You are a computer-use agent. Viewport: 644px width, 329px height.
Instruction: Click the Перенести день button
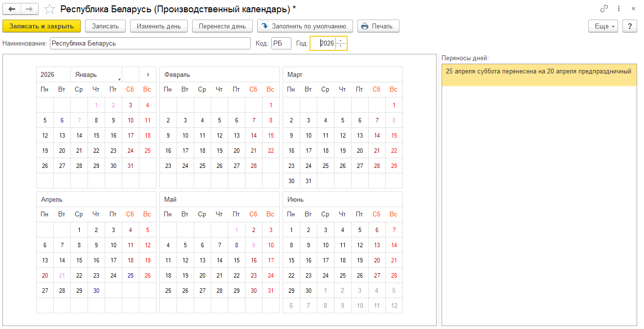(222, 26)
